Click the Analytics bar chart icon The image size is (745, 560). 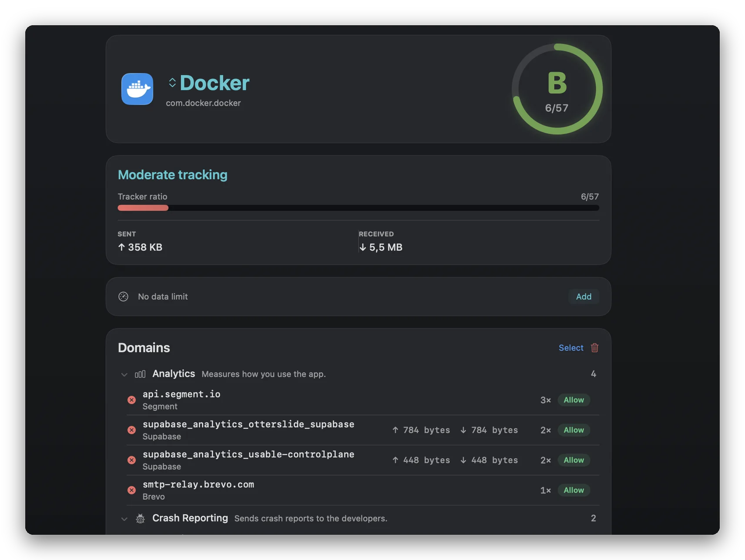(140, 374)
